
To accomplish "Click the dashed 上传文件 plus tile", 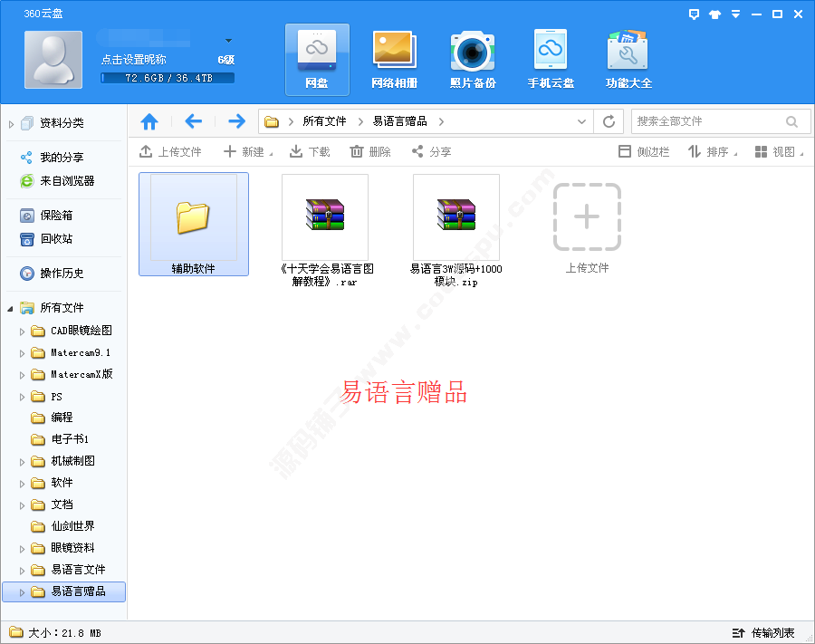I will coord(587,217).
